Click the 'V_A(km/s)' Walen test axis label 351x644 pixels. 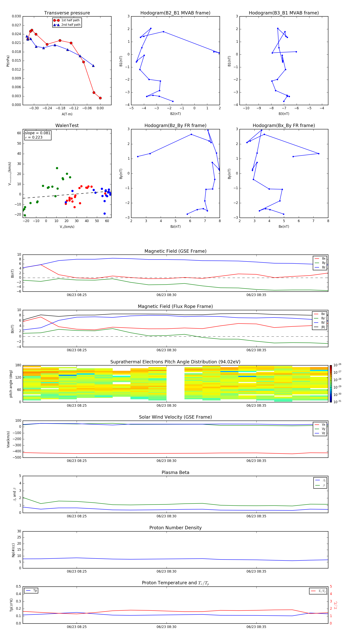click(67, 227)
